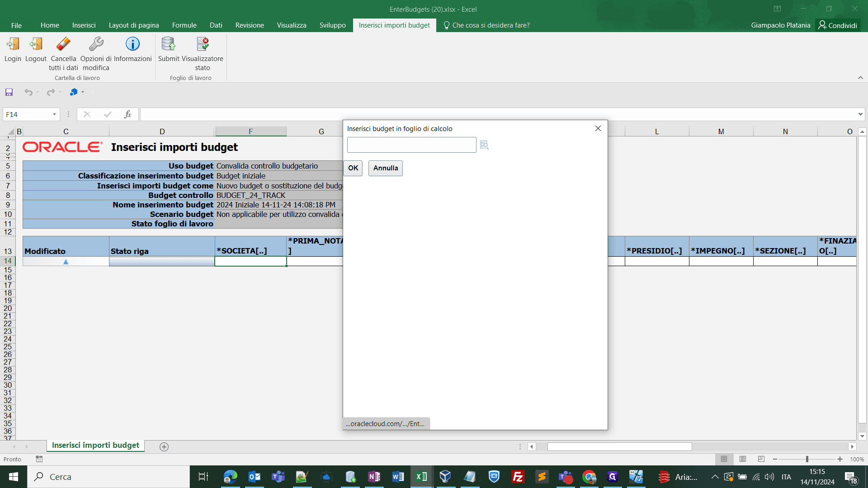Add a new sheet with plus icon
Viewport: 868px width, 488px height.
(x=164, y=446)
